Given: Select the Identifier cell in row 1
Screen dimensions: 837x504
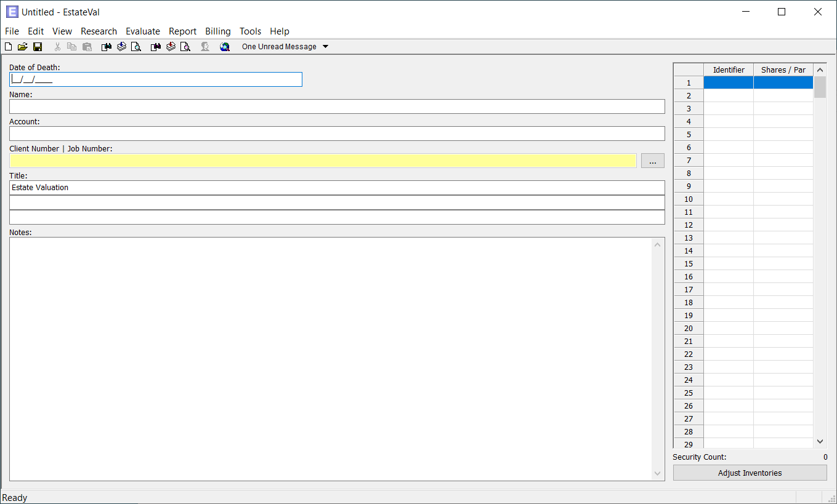Looking at the screenshot, I should tap(729, 82).
